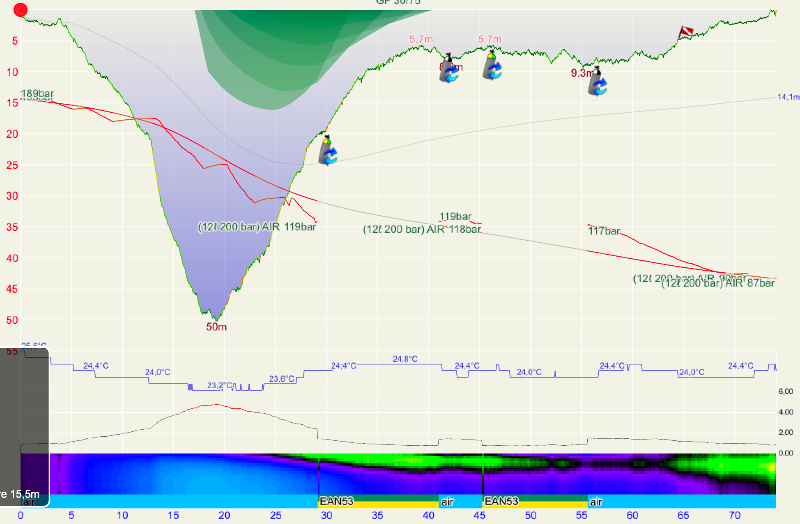
Task: Click the gas change icon at 41 minutes
Action: tap(449, 68)
